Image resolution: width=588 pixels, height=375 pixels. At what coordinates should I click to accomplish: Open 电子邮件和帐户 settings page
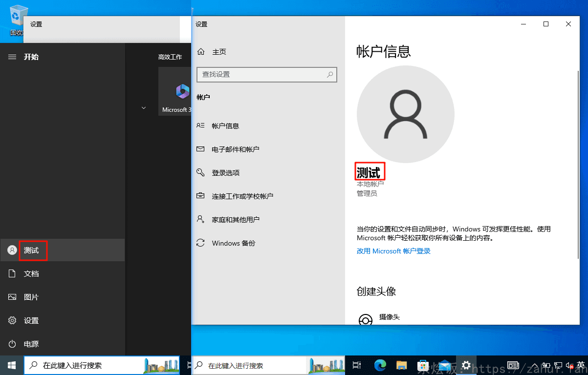pos(235,149)
